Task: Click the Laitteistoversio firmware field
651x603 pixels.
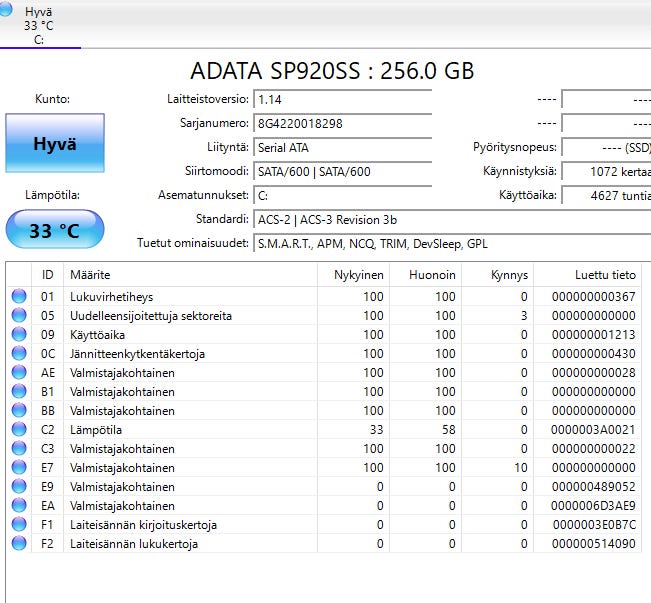Action: click(342, 100)
